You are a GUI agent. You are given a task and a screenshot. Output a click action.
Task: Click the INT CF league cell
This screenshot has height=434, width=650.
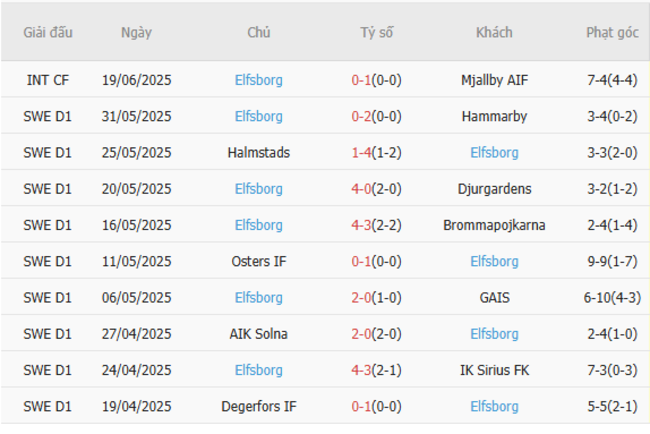pyautogui.click(x=48, y=80)
